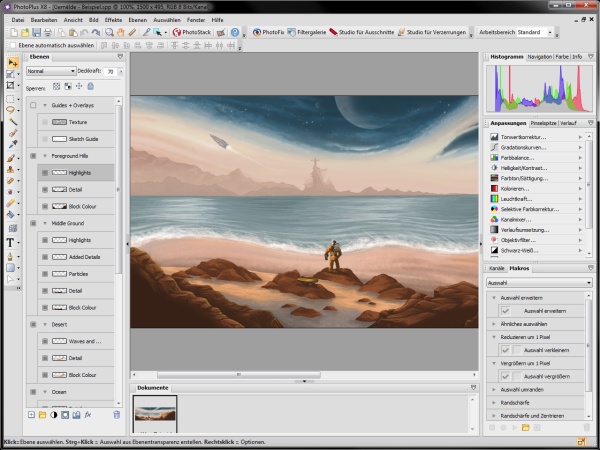Viewport: 600px width, 450px height.
Task: Open the Filtergalerie
Action: point(307,33)
